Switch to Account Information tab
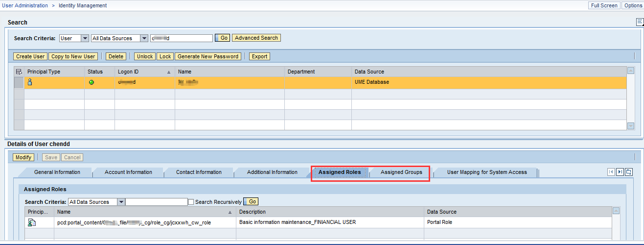644x245 pixels. (128, 172)
